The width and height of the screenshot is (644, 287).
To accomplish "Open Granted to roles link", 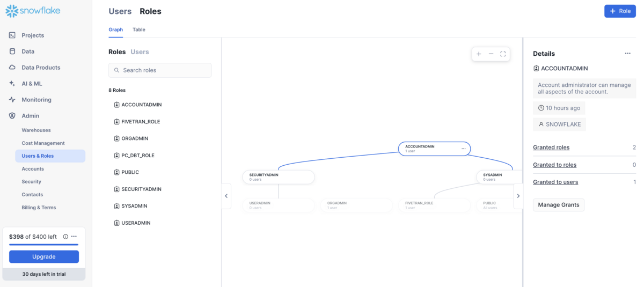I will click(554, 165).
